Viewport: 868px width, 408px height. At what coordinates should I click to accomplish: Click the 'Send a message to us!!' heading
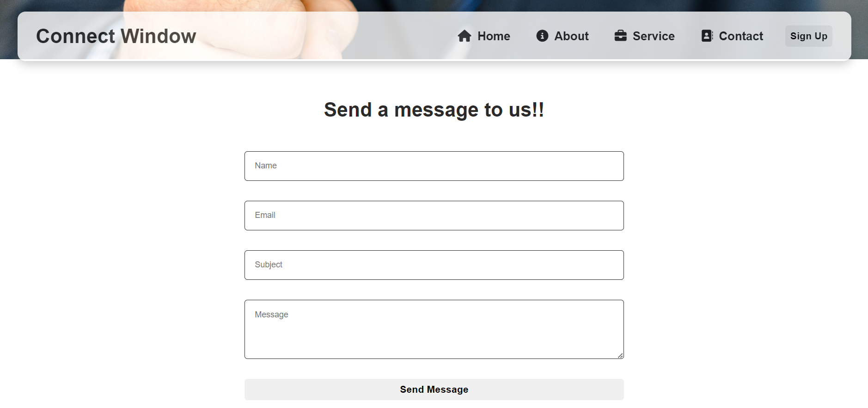click(434, 110)
